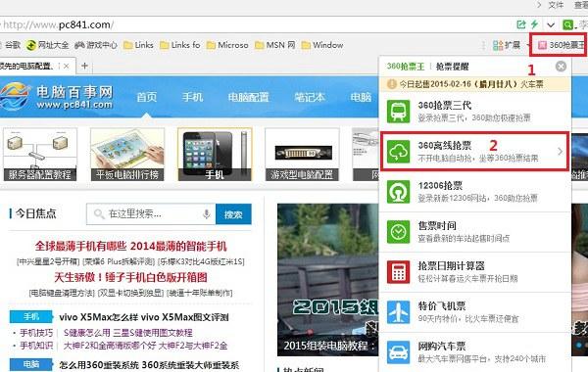Open the Links fo bookmark folder

(180, 45)
